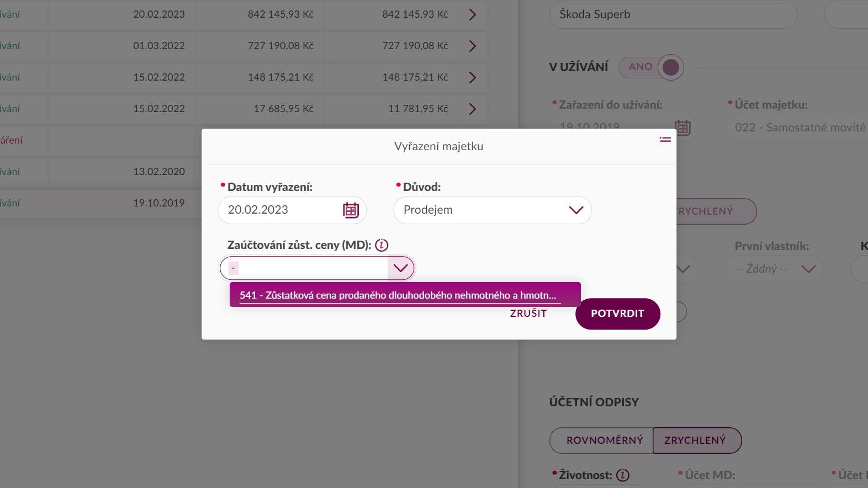
Task: Open První vlastník dropdown
Action: tap(774, 269)
